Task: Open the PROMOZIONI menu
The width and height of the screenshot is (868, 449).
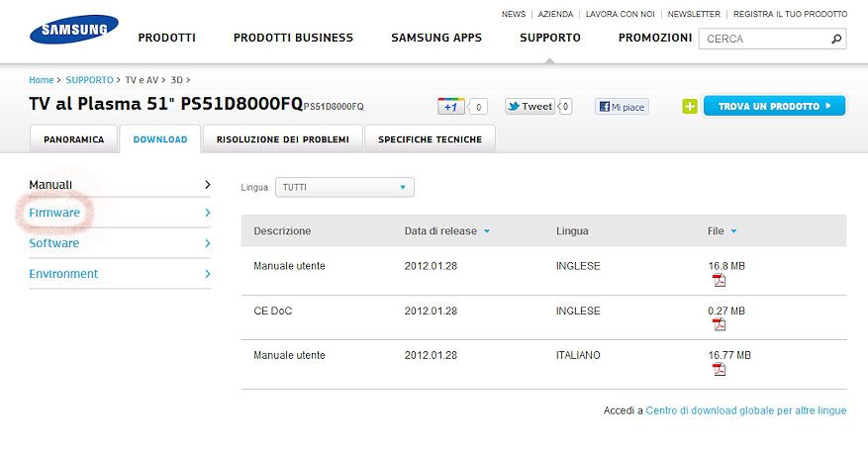Action: pos(655,38)
